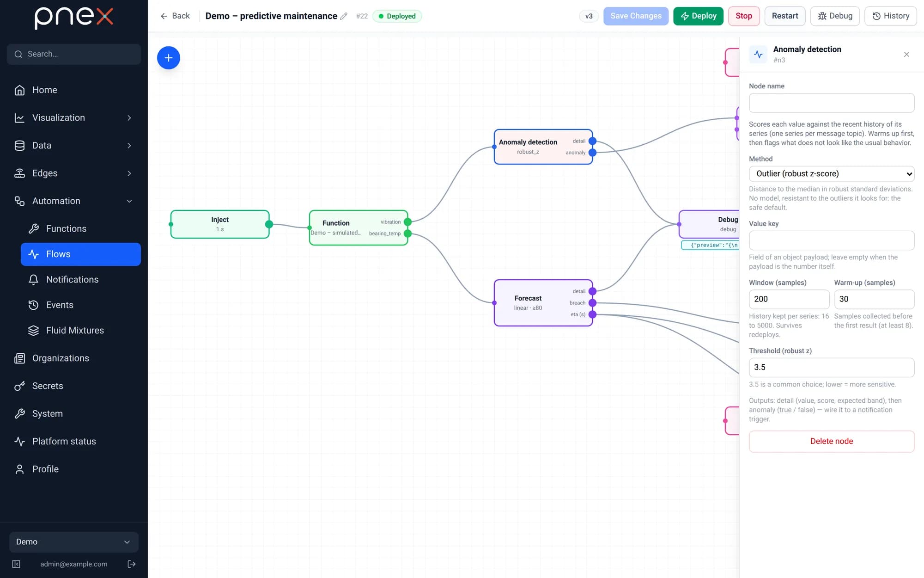
Task: Click the logout icon next to admin email
Action: [132, 564]
